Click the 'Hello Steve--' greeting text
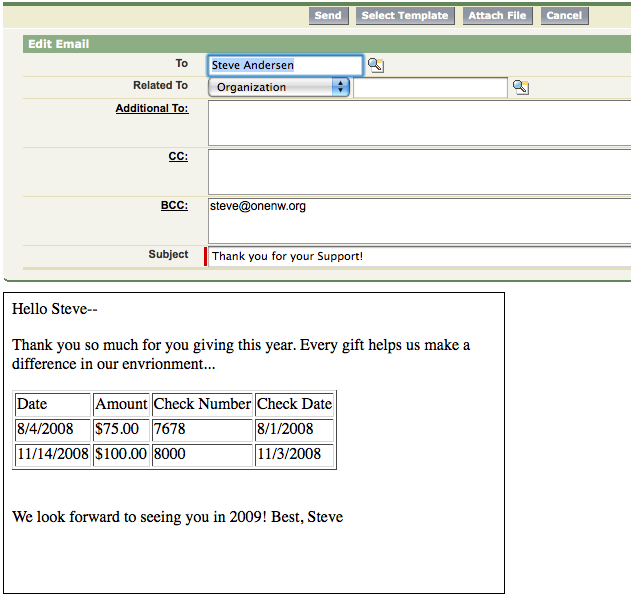This screenshot has height=595, width=631. (x=55, y=309)
